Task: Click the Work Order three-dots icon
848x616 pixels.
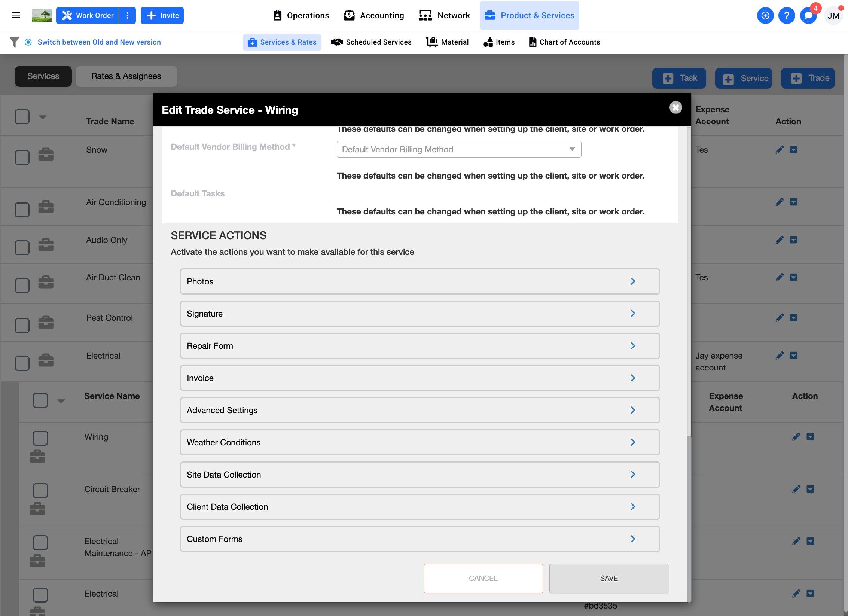Action: click(128, 15)
